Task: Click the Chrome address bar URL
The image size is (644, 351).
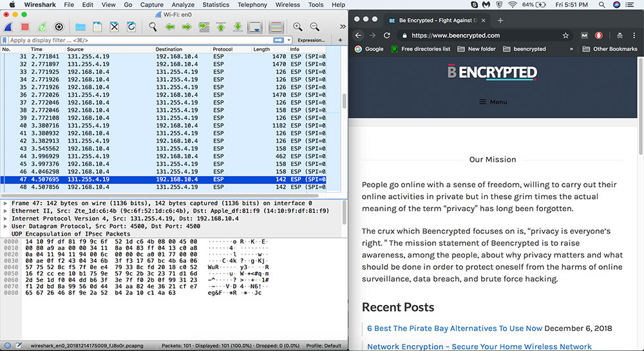Action: (x=455, y=35)
